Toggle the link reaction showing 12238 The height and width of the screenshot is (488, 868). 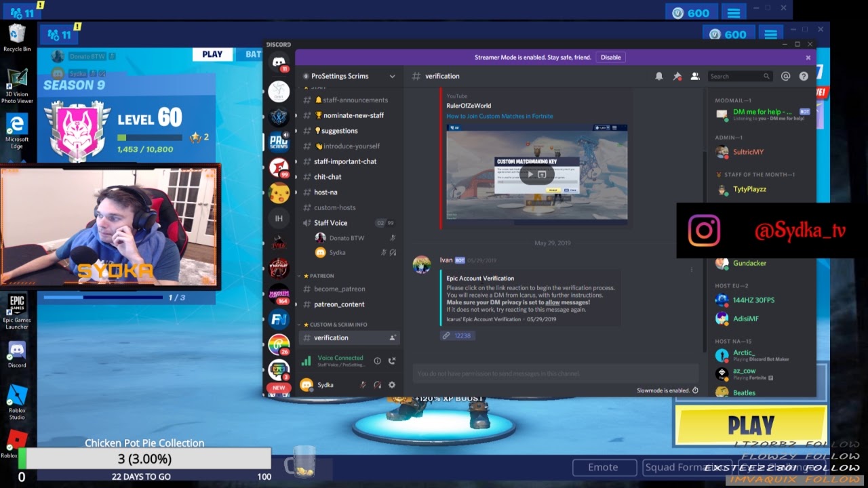click(456, 335)
